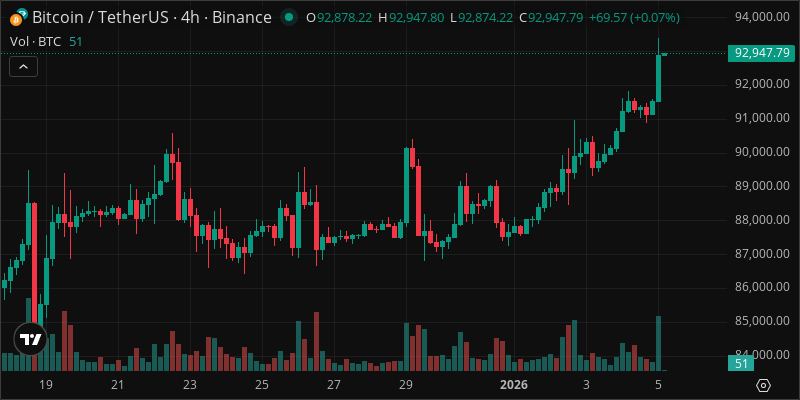The image size is (800, 400).
Task: Click the 19 date axis label
Action: tap(46, 384)
